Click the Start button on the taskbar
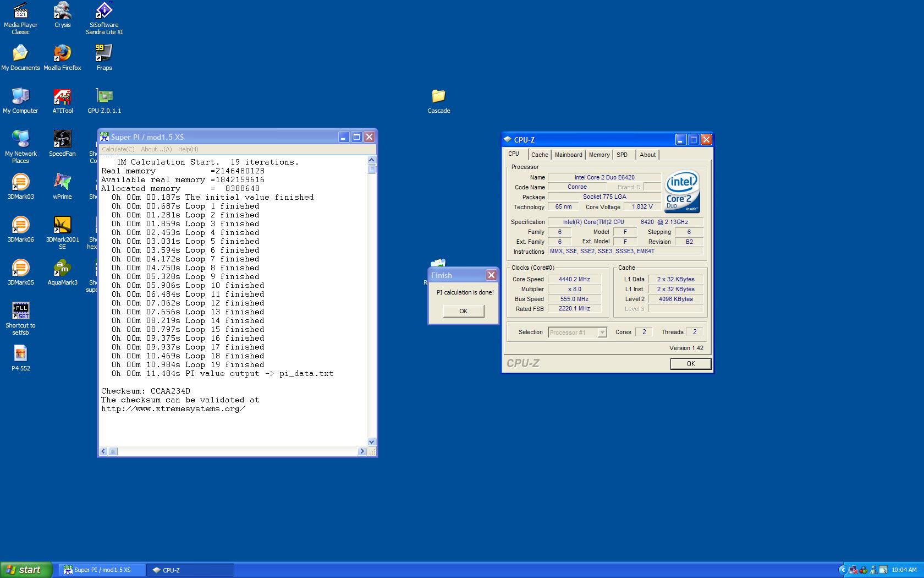This screenshot has height=578, width=924. coord(26,570)
